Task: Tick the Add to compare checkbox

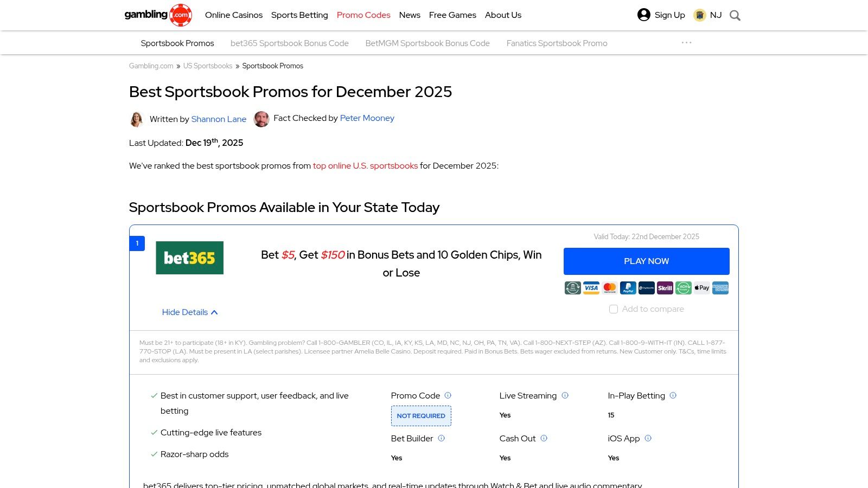Action: pos(614,309)
